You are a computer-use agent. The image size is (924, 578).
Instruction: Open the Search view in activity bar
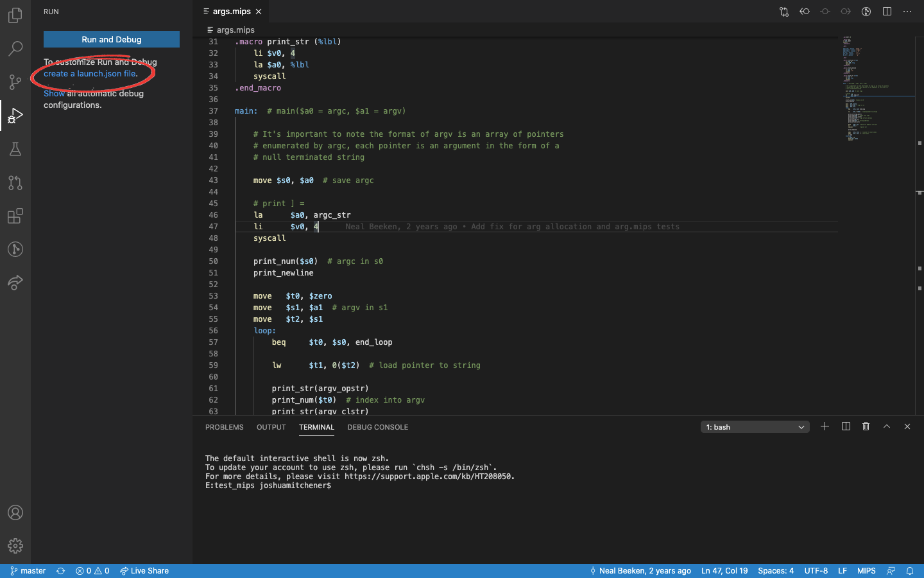click(x=15, y=48)
